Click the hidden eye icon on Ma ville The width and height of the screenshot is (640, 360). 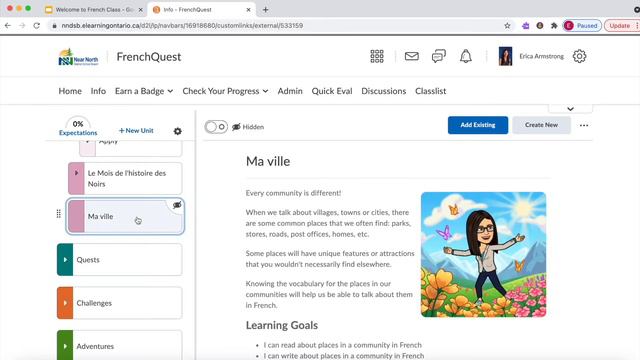coord(177,205)
